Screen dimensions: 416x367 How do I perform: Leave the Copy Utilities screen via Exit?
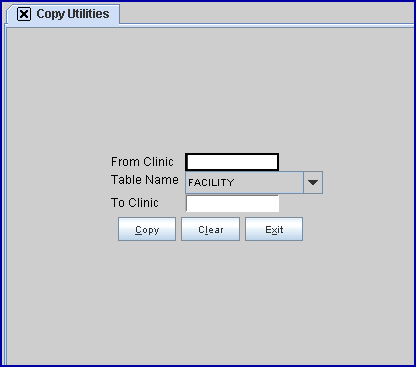coord(274,229)
